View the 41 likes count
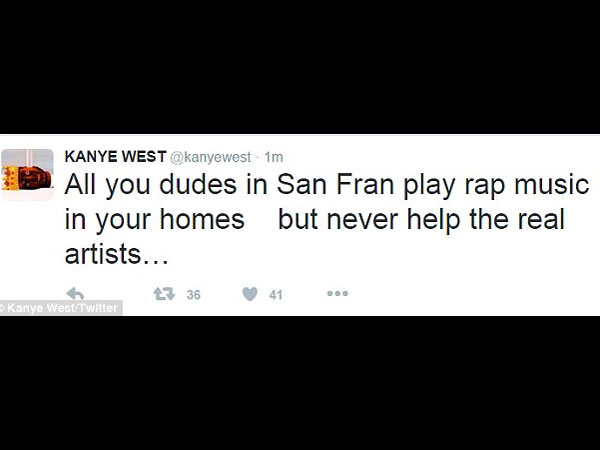The image size is (600, 450). [277, 294]
